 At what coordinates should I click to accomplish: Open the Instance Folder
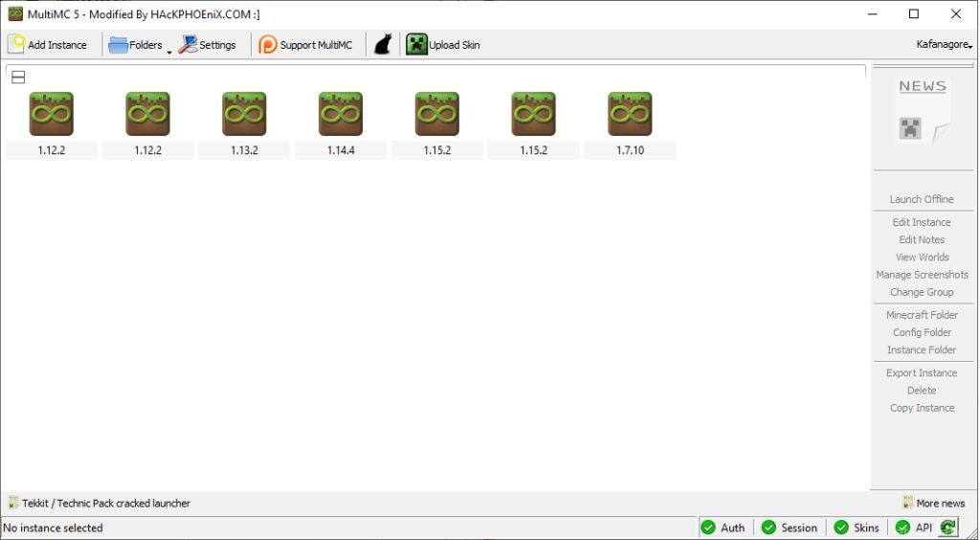pyautogui.click(x=922, y=350)
